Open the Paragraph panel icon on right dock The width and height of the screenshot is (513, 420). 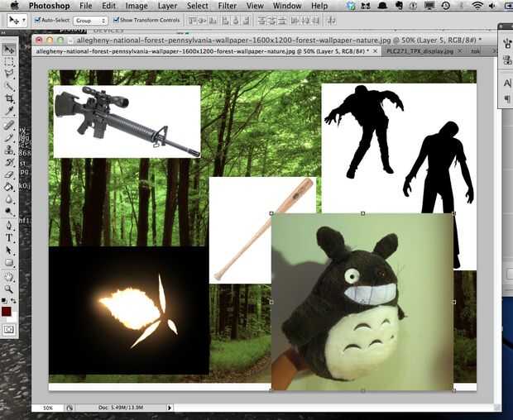[x=507, y=98]
